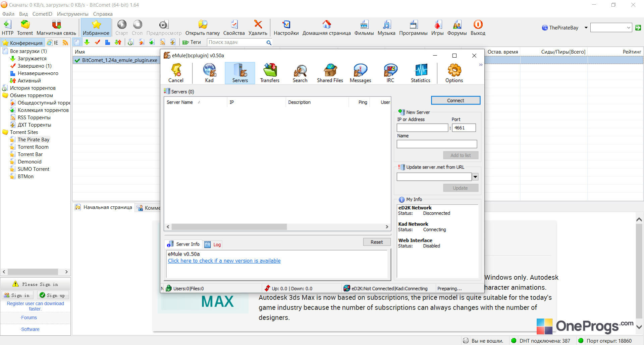Viewport: 644px width, 345px height.
Task: Open the Вид menu
Action: coord(23,14)
